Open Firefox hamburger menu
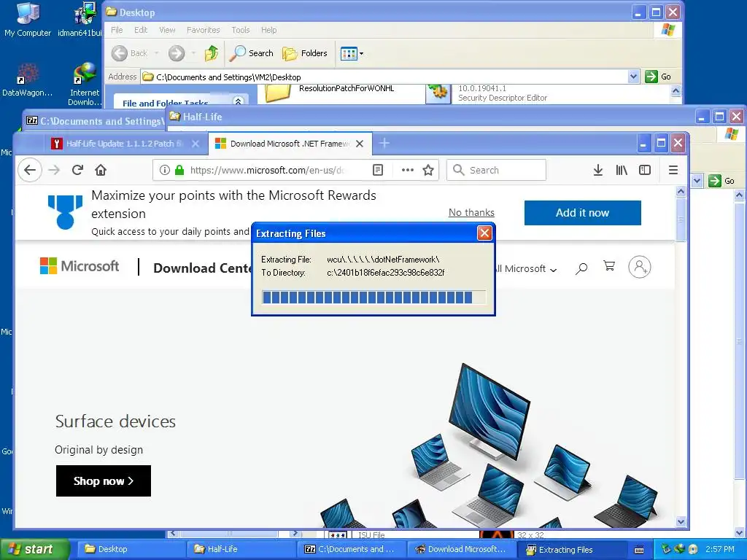Image resolution: width=747 pixels, height=560 pixels. click(x=673, y=170)
